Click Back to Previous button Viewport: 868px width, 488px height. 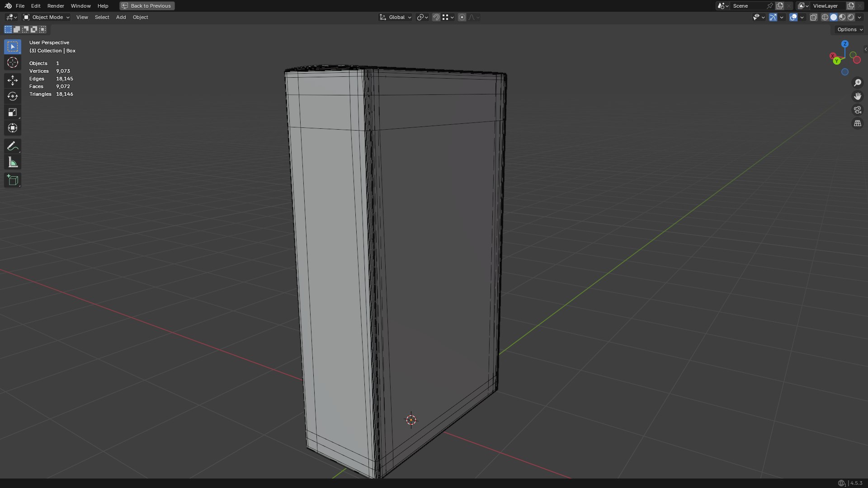[x=147, y=6]
